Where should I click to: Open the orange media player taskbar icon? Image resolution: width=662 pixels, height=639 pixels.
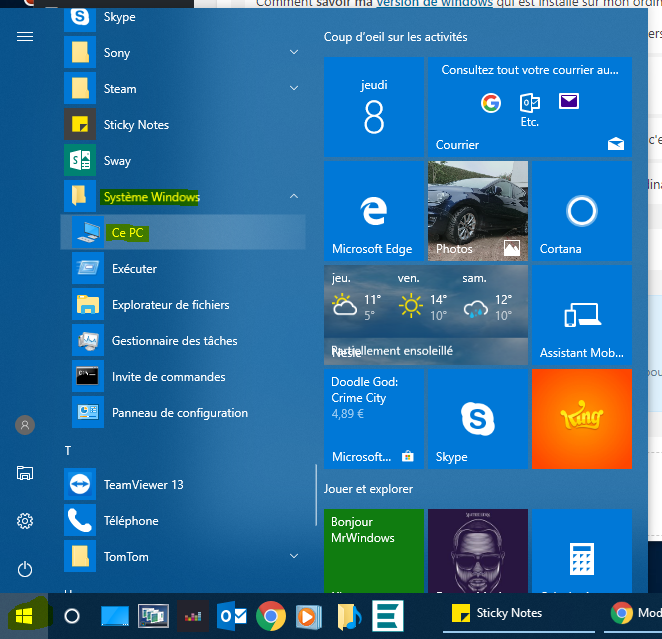[309, 617]
